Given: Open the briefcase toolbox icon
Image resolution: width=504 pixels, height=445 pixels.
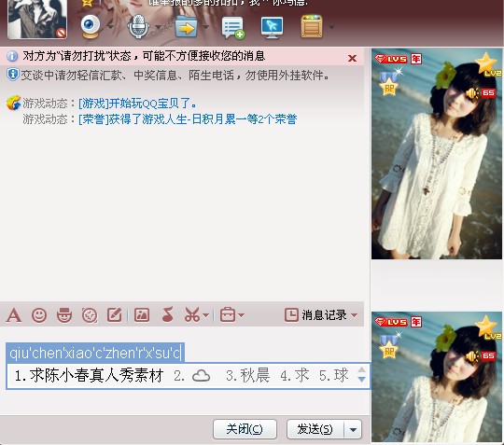Looking at the screenshot, I should click(x=228, y=314).
